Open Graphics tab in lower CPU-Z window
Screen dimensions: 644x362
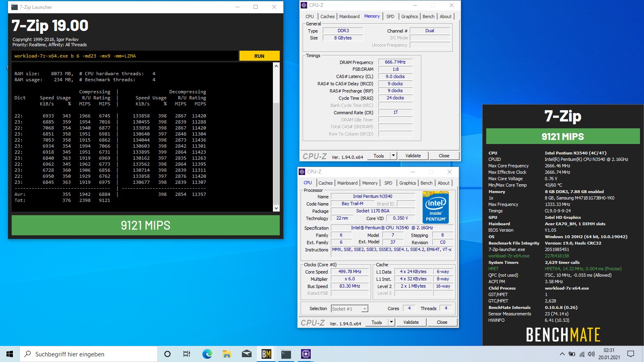(x=407, y=183)
